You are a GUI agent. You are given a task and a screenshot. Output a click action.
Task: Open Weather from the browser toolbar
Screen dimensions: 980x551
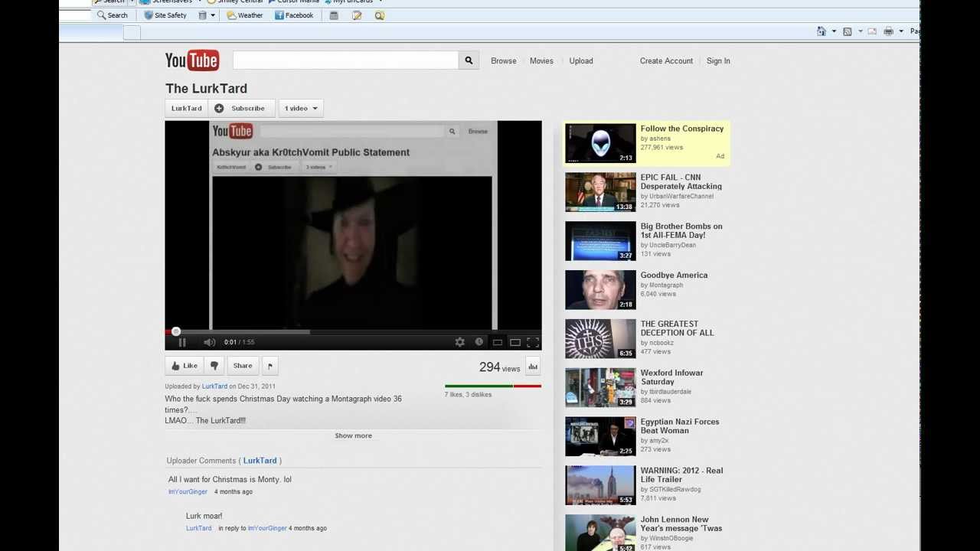(x=244, y=15)
